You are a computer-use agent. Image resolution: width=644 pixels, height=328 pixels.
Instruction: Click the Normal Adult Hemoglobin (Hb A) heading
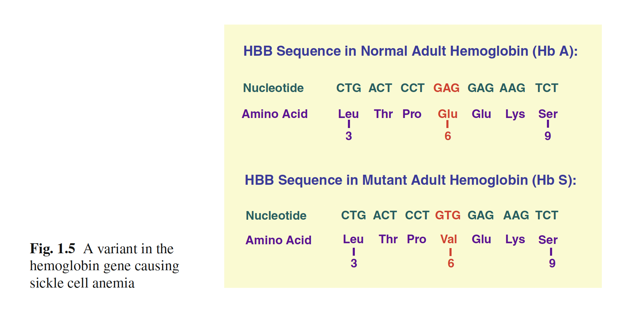410,51
